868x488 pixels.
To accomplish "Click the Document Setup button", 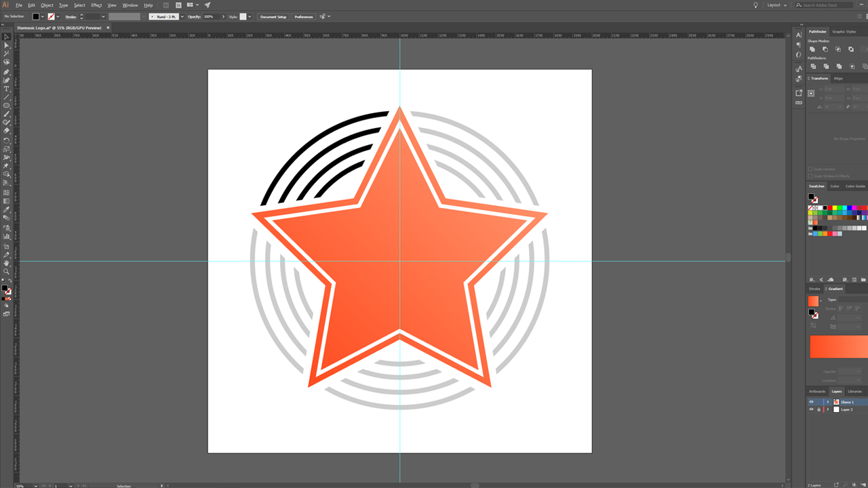I will tap(273, 16).
